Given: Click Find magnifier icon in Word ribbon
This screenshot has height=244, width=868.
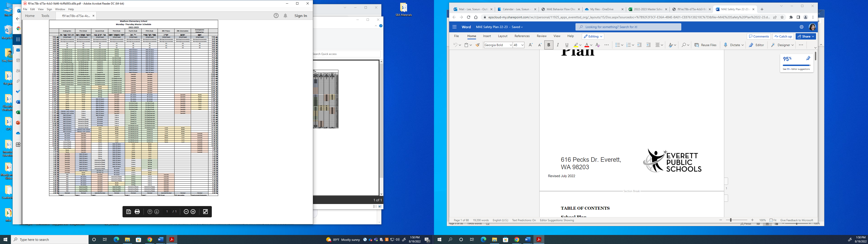Looking at the screenshot, I should 684,45.
